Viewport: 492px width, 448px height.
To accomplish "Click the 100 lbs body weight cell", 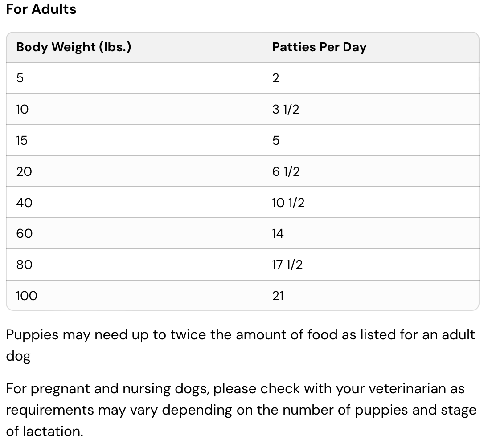I will [x=27, y=296].
